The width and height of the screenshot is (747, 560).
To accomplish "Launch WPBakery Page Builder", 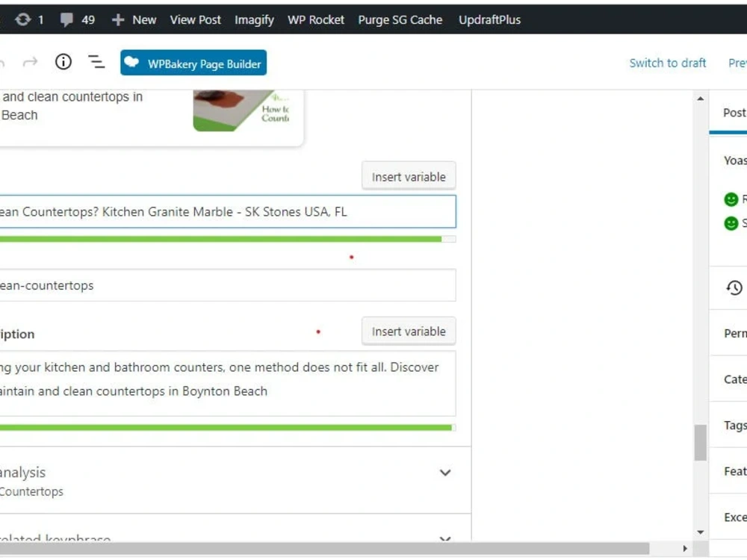I will coord(193,63).
